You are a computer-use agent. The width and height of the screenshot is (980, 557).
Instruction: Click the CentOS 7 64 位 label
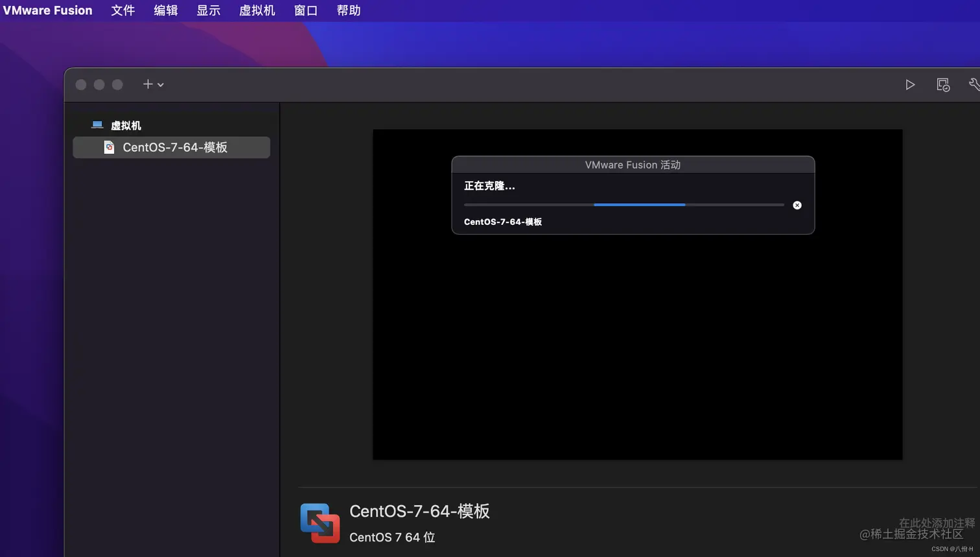(x=392, y=537)
